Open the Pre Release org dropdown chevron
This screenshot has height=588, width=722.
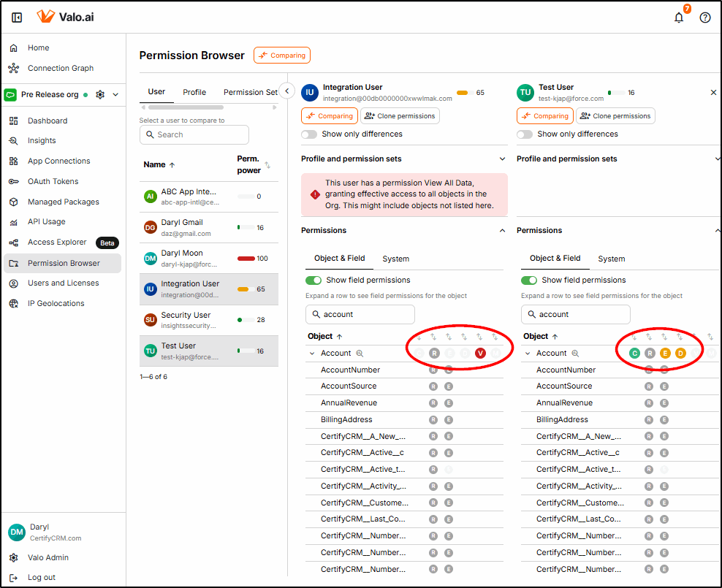point(115,95)
